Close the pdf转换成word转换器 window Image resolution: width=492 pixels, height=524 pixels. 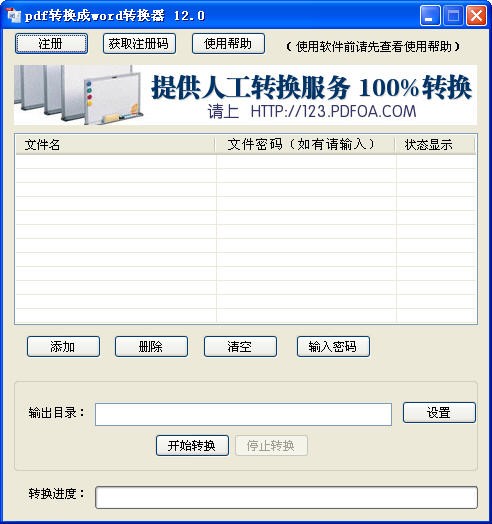point(476,15)
